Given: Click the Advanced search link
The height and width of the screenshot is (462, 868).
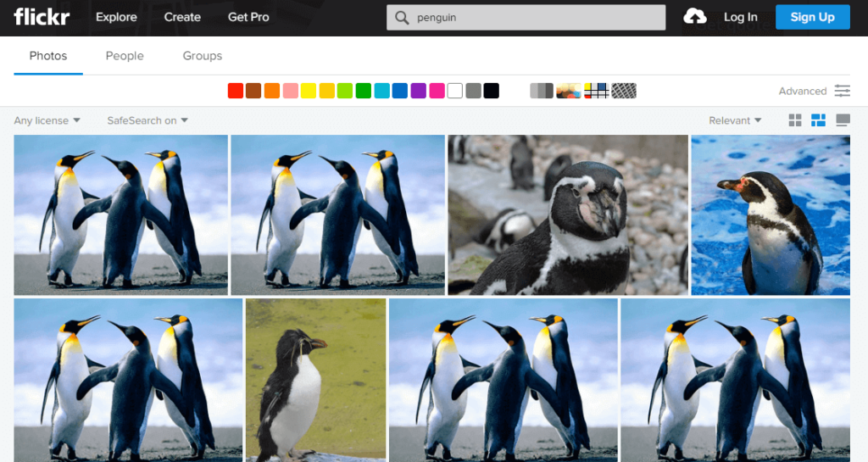Looking at the screenshot, I should point(803,92).
